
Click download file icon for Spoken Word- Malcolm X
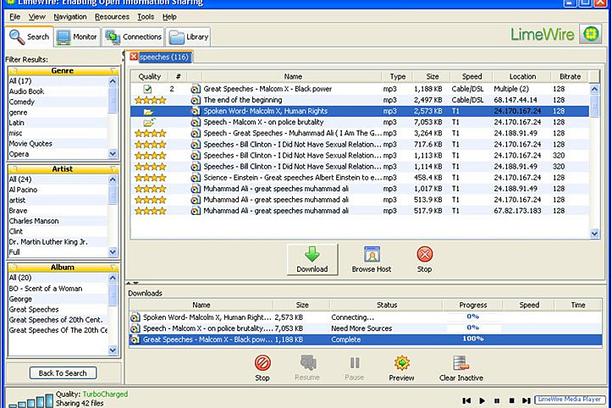tap(135, 317)
